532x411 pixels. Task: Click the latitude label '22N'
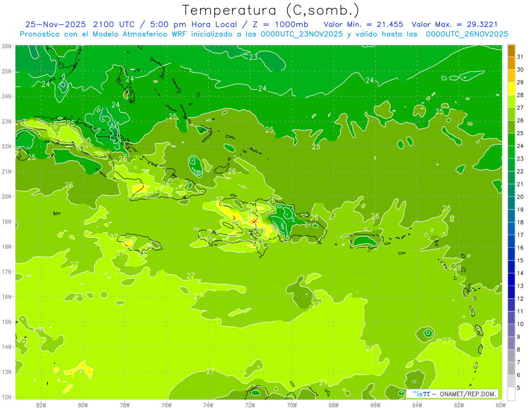click(x=7, y=146)
